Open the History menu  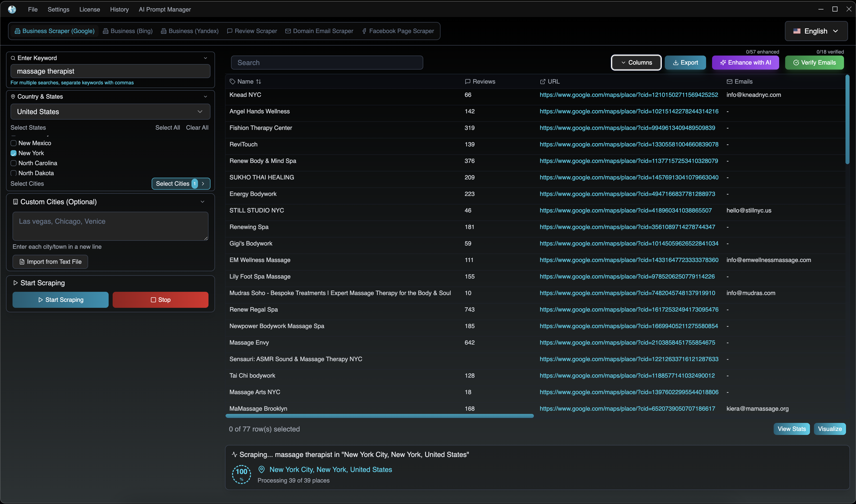tap(119, 10)
